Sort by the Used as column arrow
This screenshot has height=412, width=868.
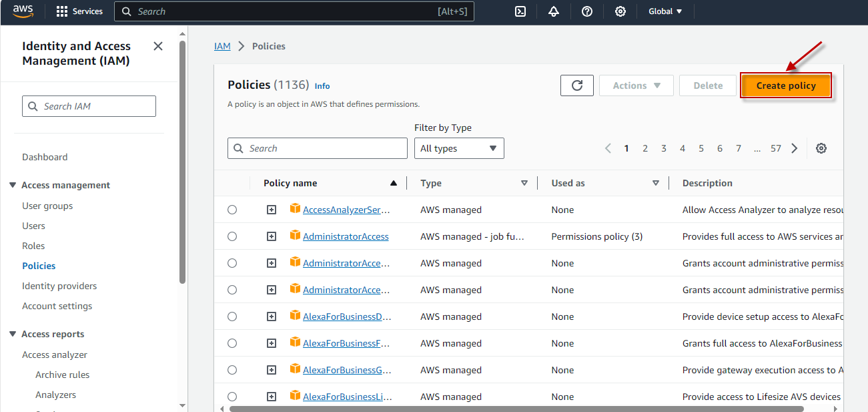click(x=656, y=183)
